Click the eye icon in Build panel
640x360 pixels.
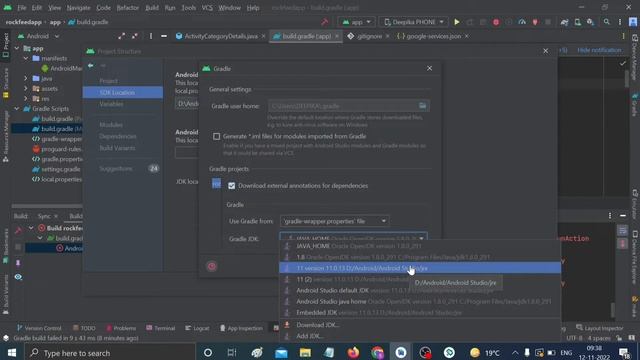18,277
